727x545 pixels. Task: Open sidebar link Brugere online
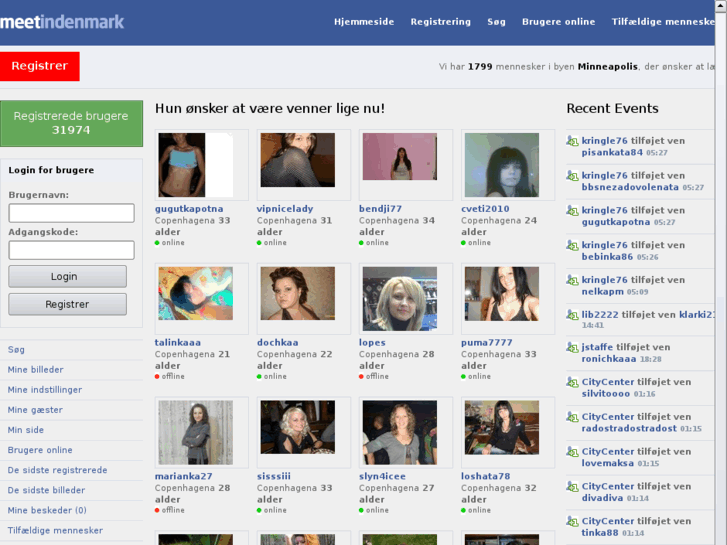[x=40, y=450]
